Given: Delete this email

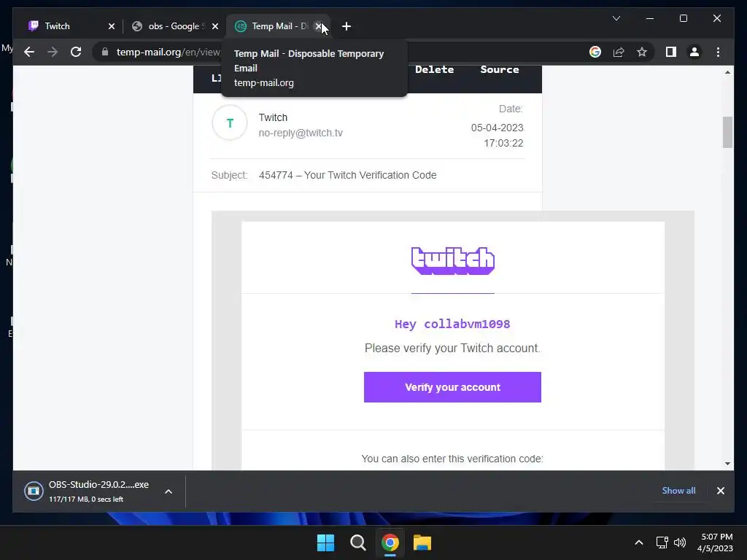Looking at the screenshot, I should [434, 69].
